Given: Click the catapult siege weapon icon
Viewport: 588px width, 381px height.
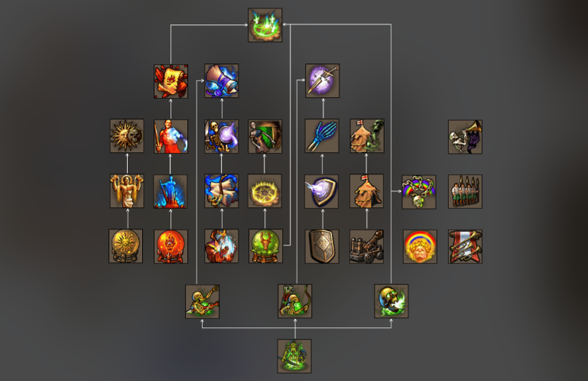Looking at the screenshot, I should tap(367, 246).
